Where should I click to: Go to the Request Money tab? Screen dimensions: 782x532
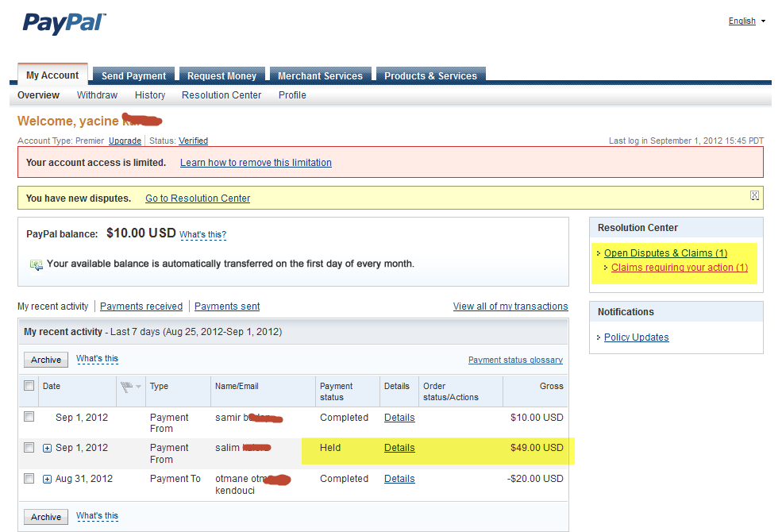pyautogui.click(x=222, y=75)
